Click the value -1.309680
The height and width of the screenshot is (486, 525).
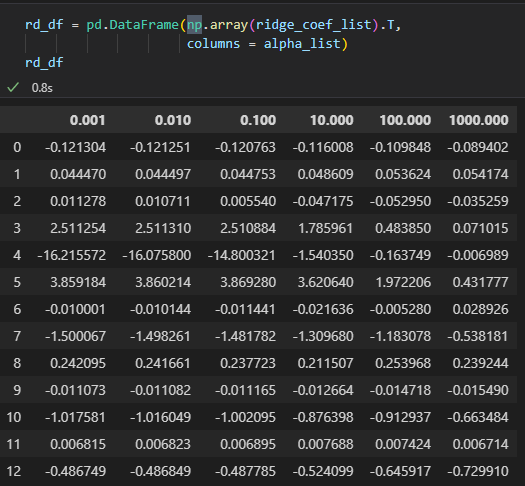click(x=323, y=336)
